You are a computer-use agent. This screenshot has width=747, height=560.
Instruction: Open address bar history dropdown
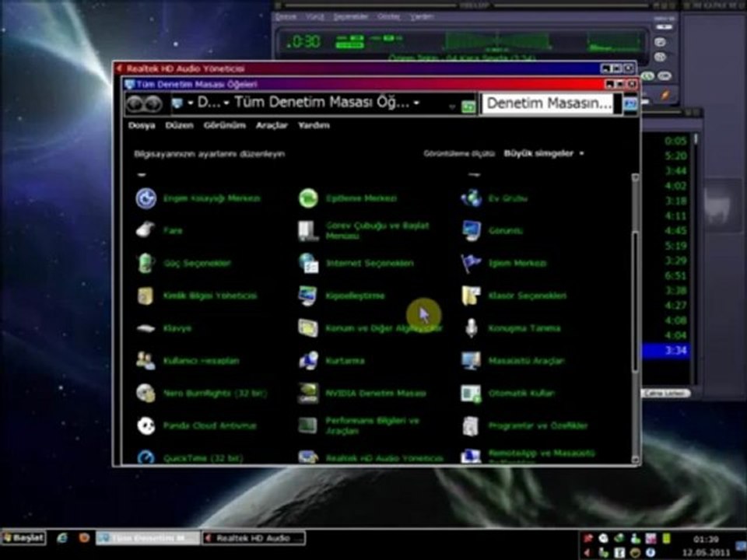tap(452, 107)
